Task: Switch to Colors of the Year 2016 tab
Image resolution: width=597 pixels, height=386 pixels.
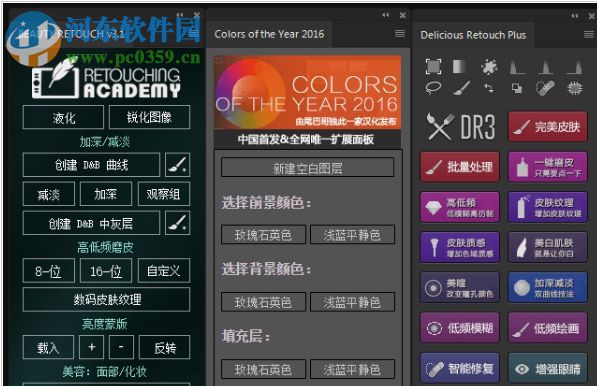Action: (269, 34)
